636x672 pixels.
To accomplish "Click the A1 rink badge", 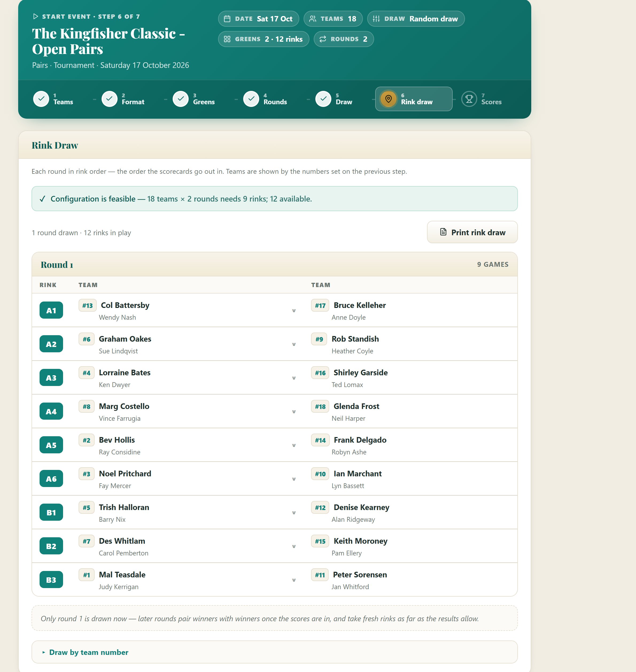I will (51, 310).
